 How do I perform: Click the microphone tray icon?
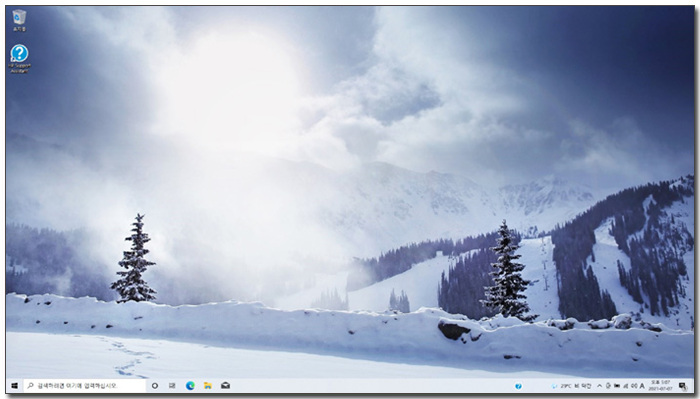608,386
